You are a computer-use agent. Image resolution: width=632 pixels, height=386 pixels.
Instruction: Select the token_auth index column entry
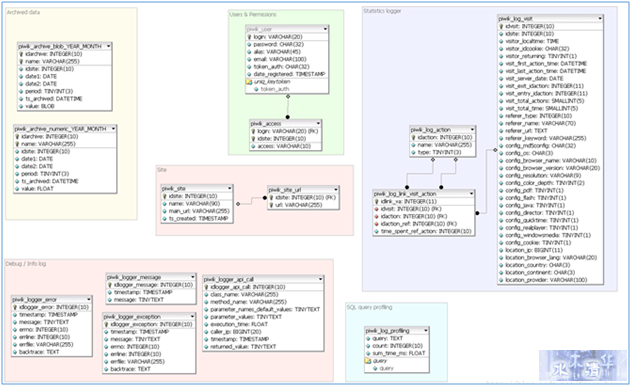point(275,89)
